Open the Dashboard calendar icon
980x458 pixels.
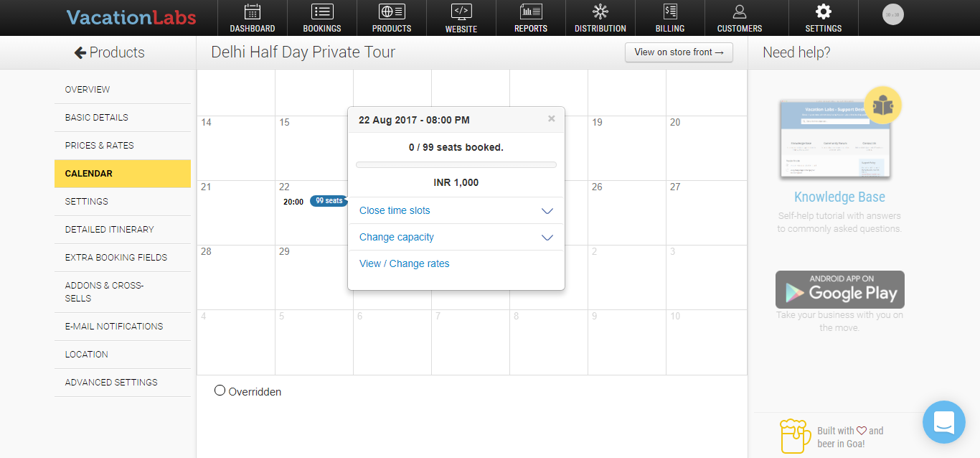[x=252, y=11]
